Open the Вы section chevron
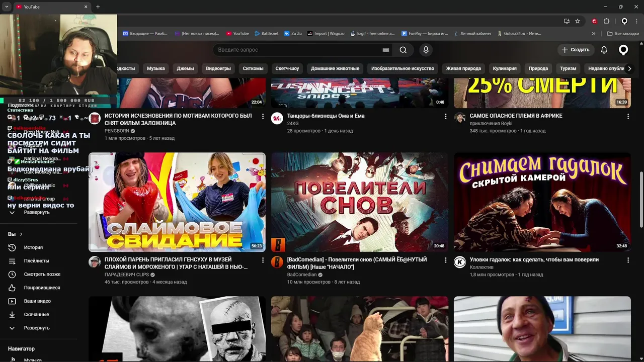This screenshot has width=644, height=362. pos(21,234)
